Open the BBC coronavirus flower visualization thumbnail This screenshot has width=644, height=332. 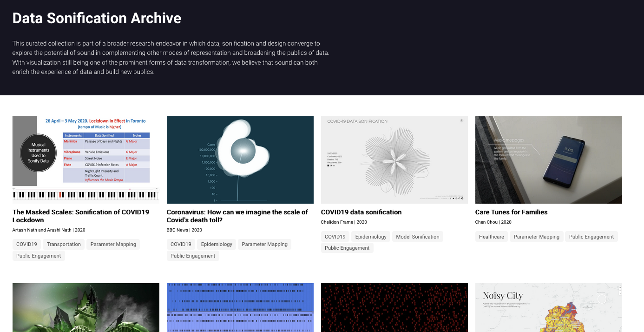(240, 159)
